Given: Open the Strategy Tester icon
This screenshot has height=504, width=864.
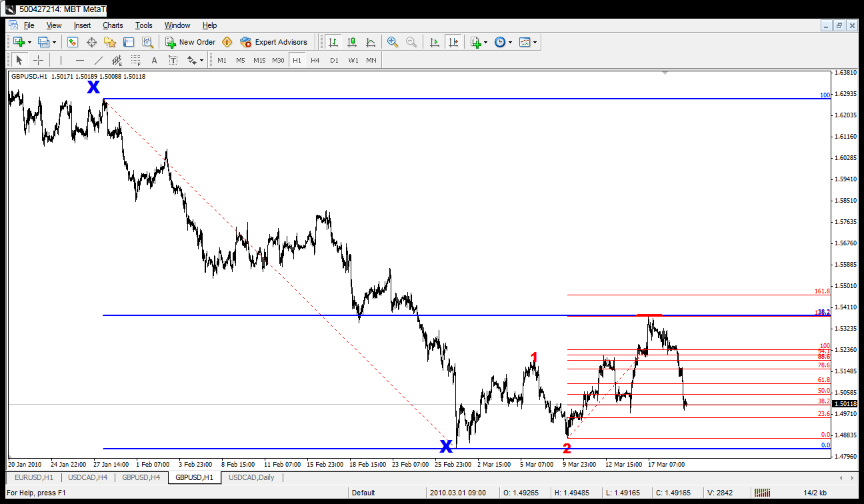Looking at the screenshot, I should pyautogui.click(x=148, y=42).
